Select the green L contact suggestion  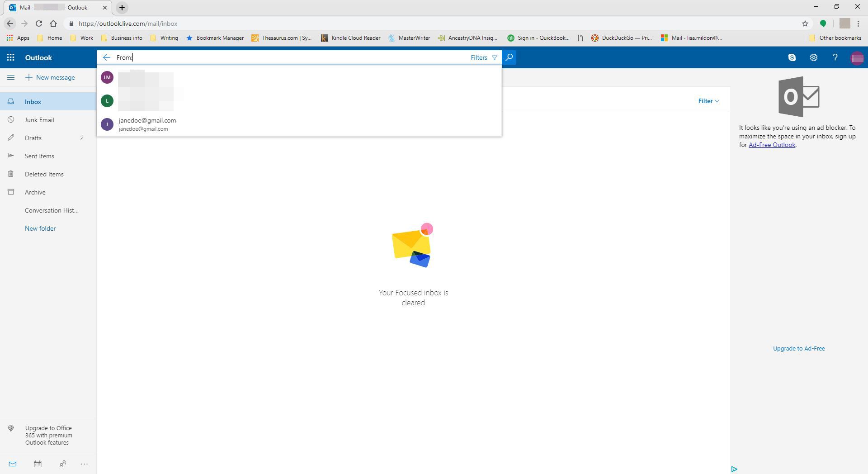299,101
